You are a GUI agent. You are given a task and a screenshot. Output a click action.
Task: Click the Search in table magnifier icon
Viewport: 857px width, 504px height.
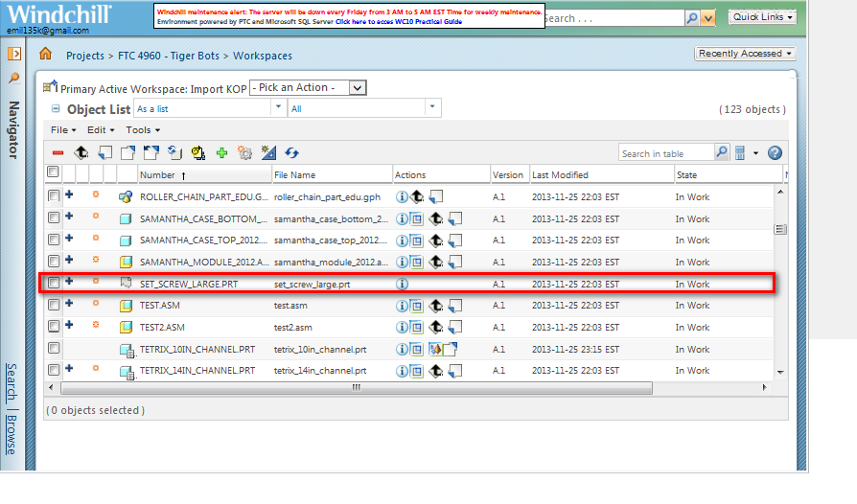coord(722,152)
